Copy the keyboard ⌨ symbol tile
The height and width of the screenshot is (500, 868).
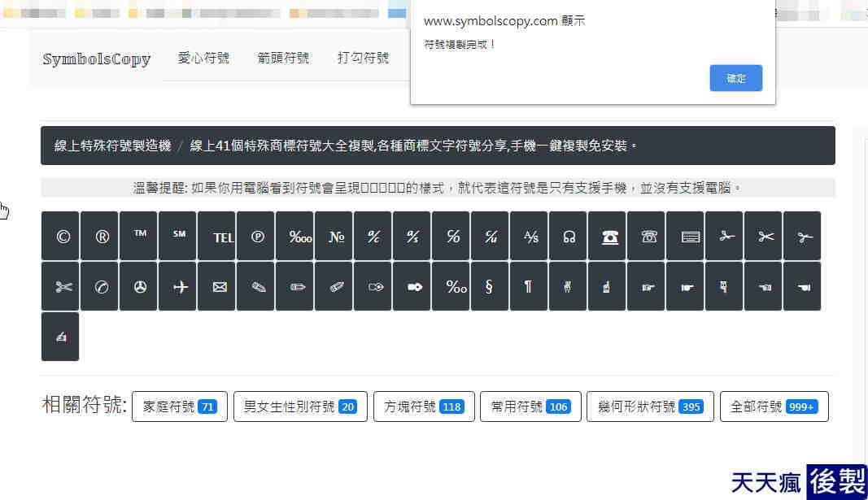[685, 236]
